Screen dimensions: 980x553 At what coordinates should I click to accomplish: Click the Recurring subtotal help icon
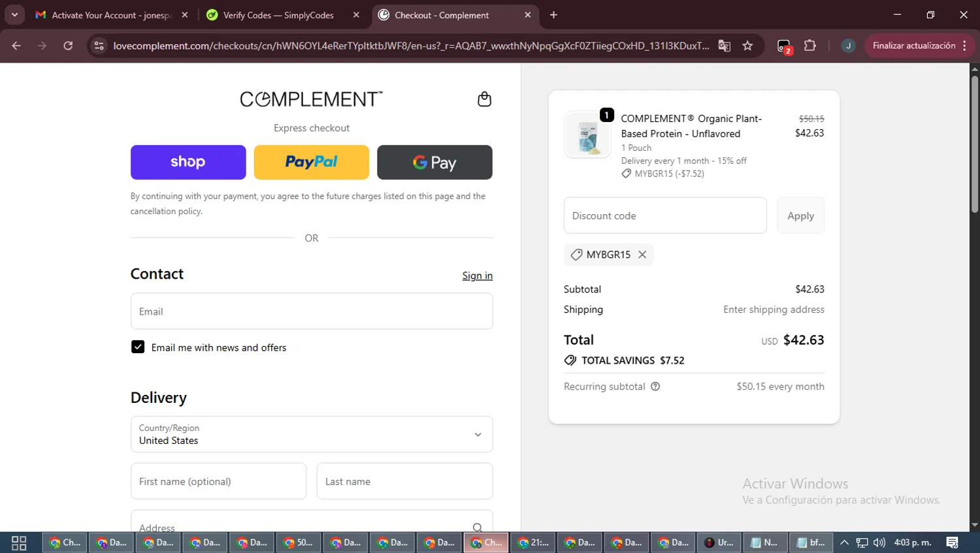[655, 387]
